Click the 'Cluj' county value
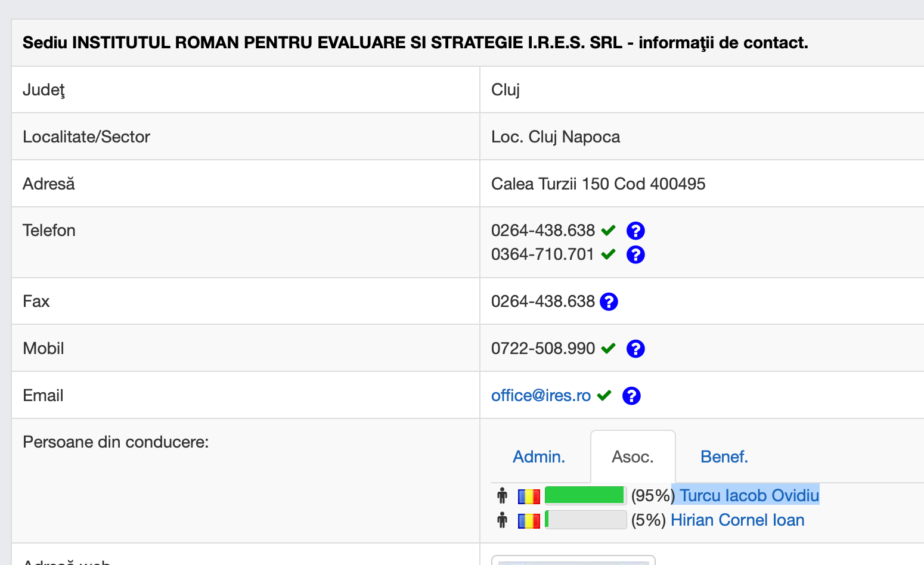The image size is (924, 565). coord(506,90)
